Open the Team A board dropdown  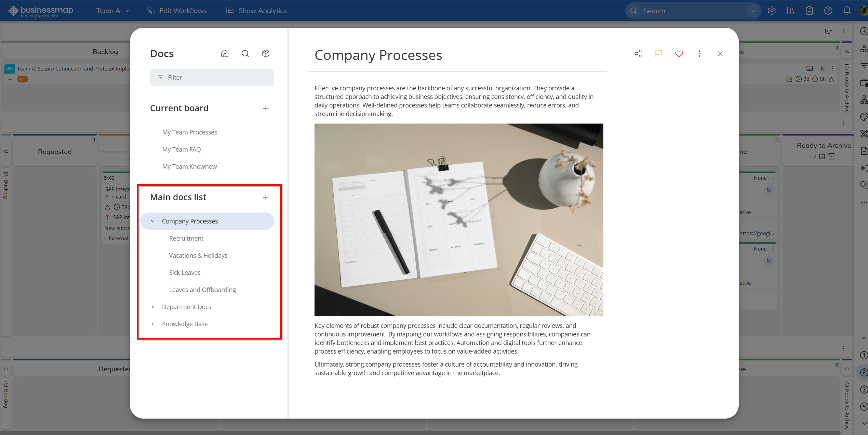coord(113,11)
